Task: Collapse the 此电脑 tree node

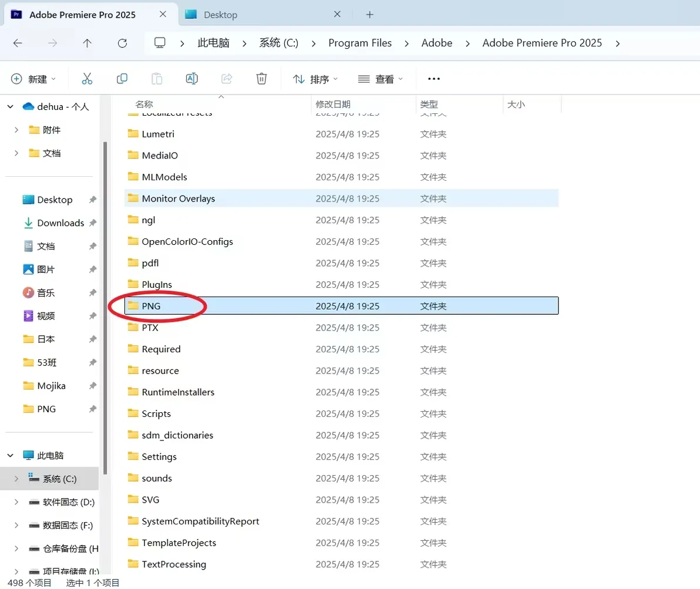Action: tap(11, 456)
